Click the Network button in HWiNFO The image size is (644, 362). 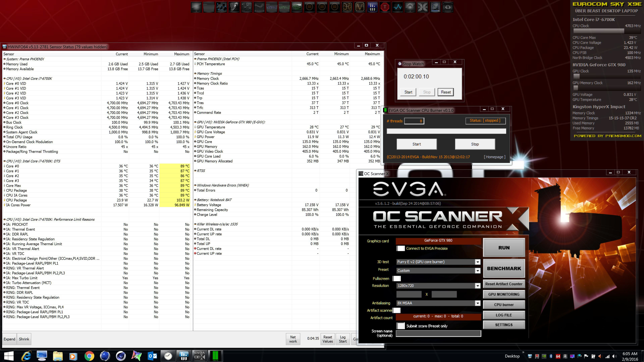pyautogui.click(x=293, y=339)
